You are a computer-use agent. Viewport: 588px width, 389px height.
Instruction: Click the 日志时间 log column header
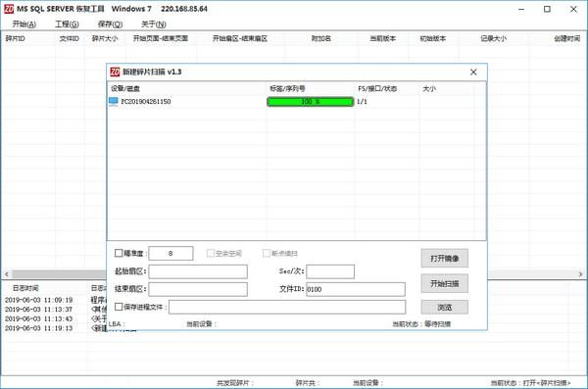25,288
